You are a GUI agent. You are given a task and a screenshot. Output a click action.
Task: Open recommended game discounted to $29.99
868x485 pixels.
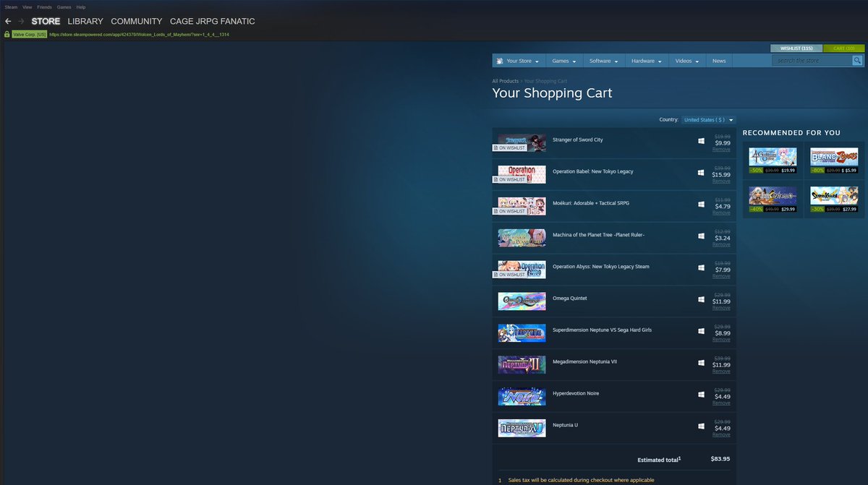773,199
